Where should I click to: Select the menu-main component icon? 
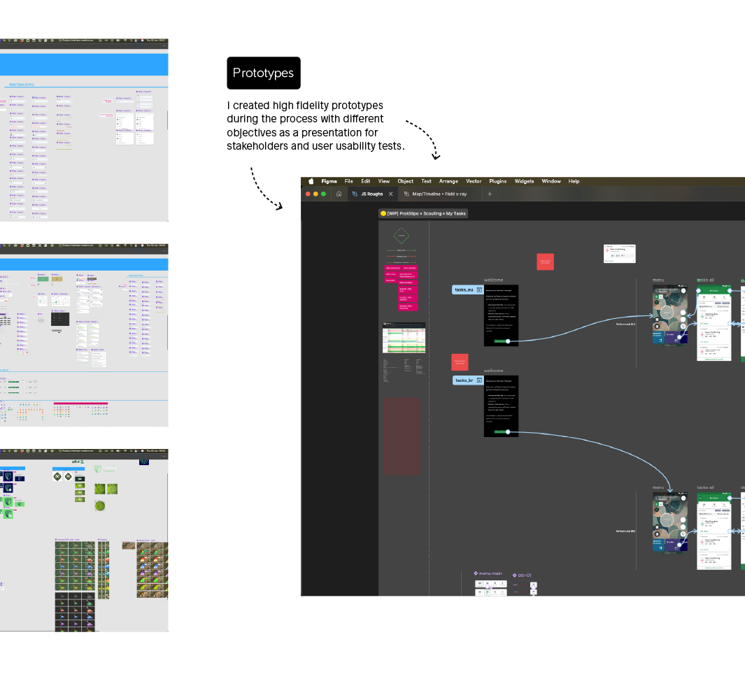click(476, 573)
